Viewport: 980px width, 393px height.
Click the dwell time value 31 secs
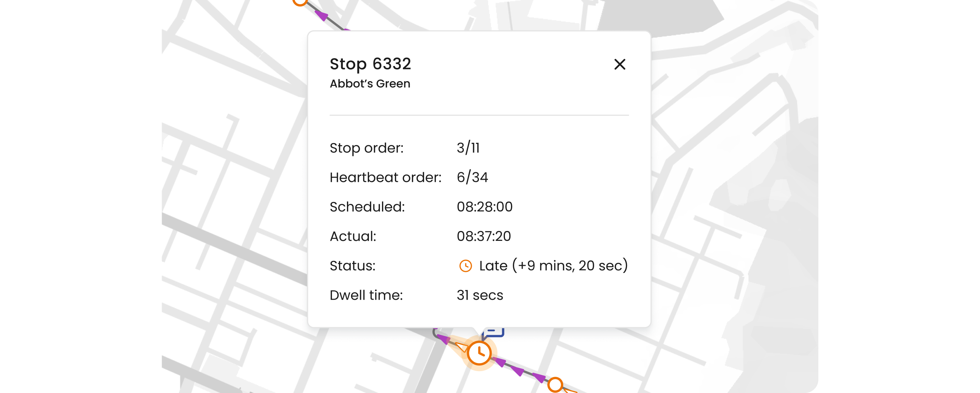click(480, 295)
